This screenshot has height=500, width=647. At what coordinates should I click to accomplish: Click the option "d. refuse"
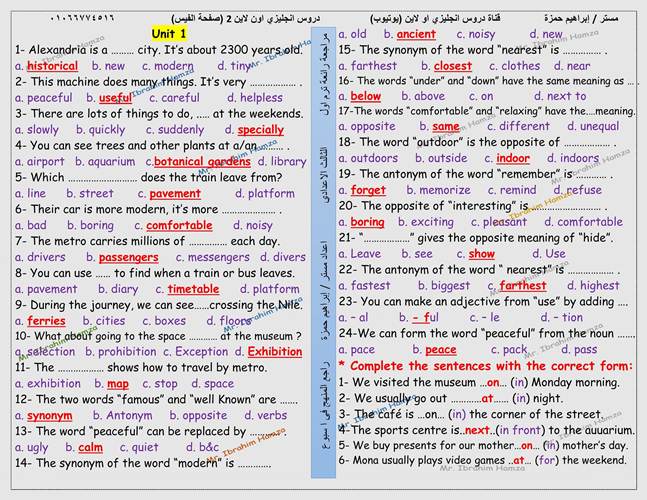577,190
